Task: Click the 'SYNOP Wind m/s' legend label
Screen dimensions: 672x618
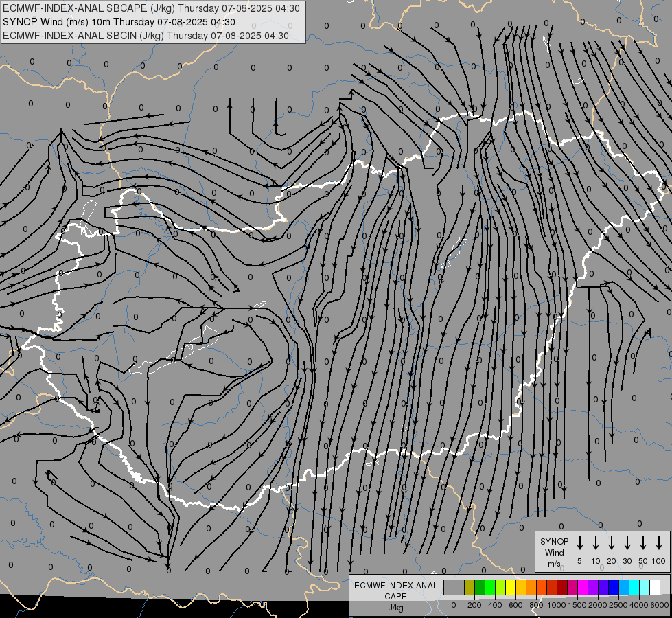Action: tap(554, 552)
